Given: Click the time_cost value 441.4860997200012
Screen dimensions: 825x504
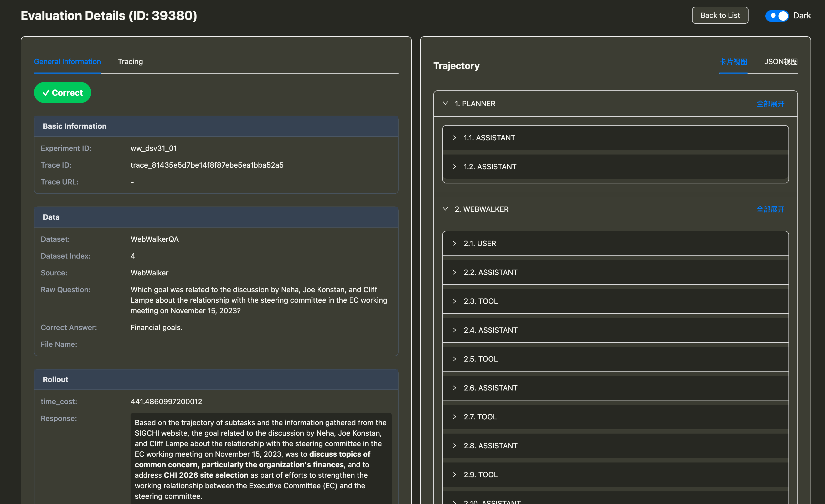Looking at the screenshot, I should tap(166, 401).
